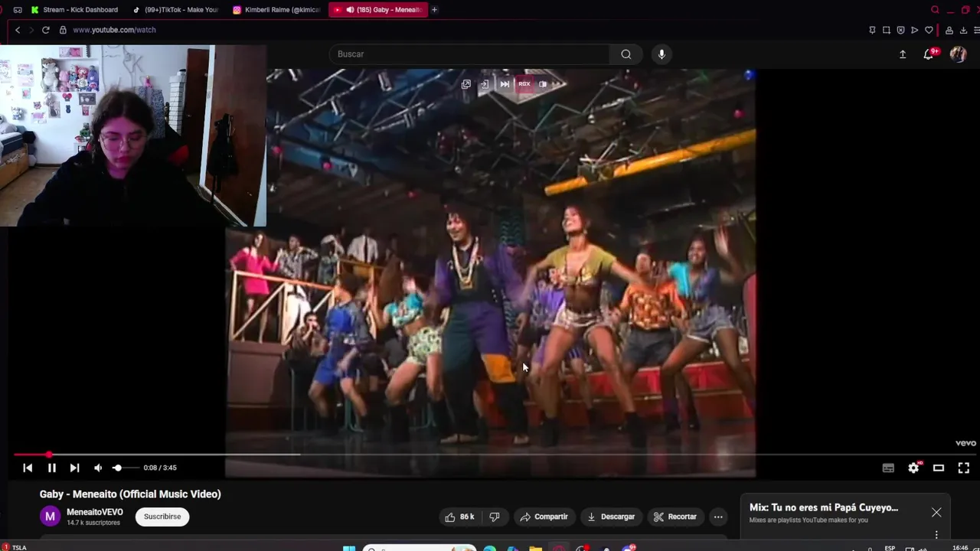Click the video overlay skip-forward icon
Viewport: 980px width, 551px height.
(x=505, y=84)
